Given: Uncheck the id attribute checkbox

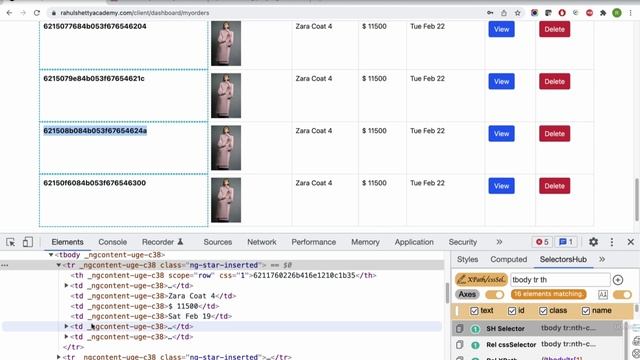Looking at the screenshot, I should coord(512,311).
